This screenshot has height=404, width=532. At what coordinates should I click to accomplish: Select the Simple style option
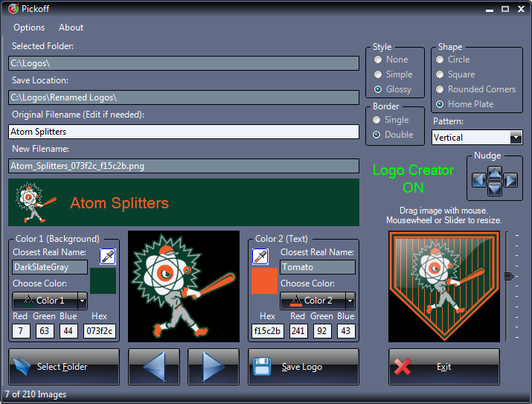pyautogui.click(x=379, y=74)
